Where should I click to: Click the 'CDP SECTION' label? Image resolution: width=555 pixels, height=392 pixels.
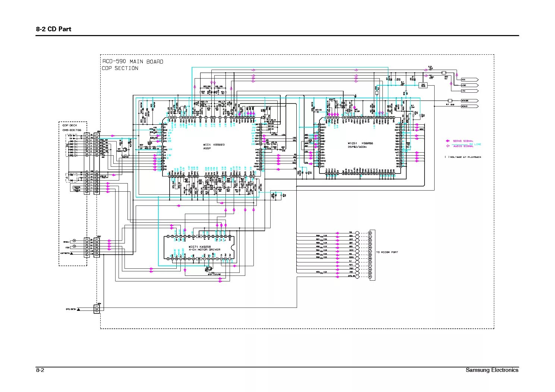(120, 68)
